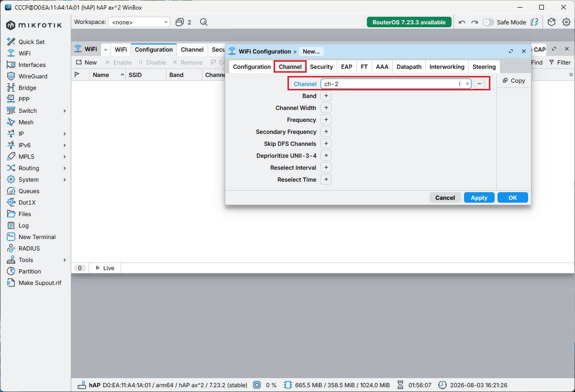The height and width of the screenshot is (392, 575).
Task: Open the Channel ch-2 dropdown arrow
Action: click(x=467, y=84)
